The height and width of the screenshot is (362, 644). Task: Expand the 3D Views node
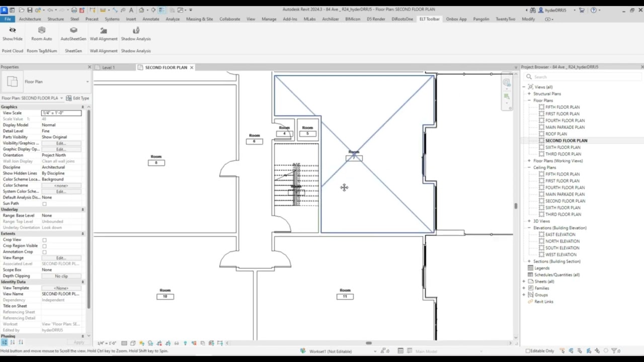coord(529,221)
